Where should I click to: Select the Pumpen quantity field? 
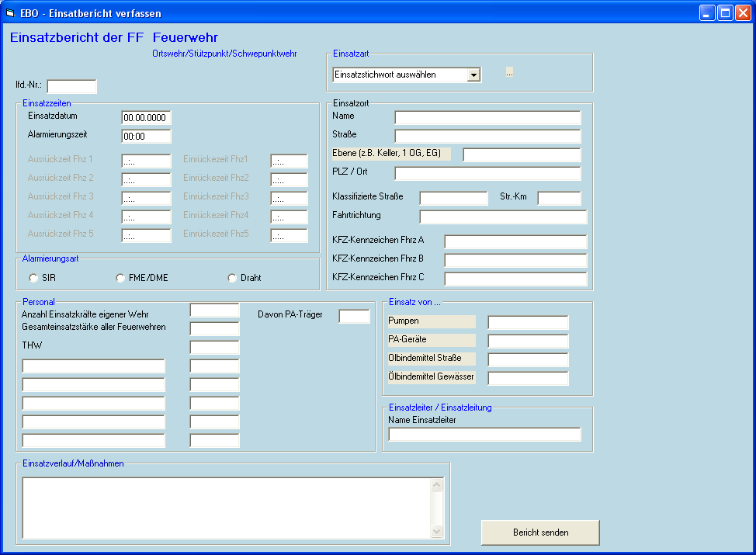click(x=528, y=322)
